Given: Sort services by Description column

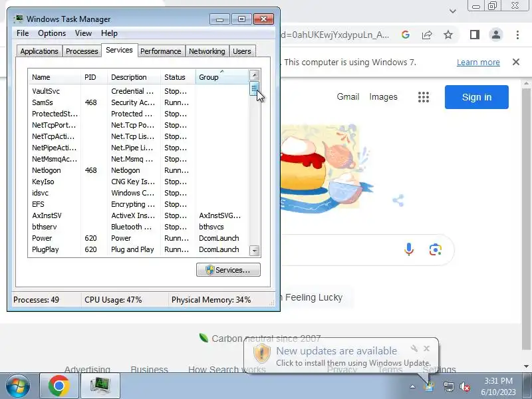Looking at the screenshot, I should coord(134,77).
